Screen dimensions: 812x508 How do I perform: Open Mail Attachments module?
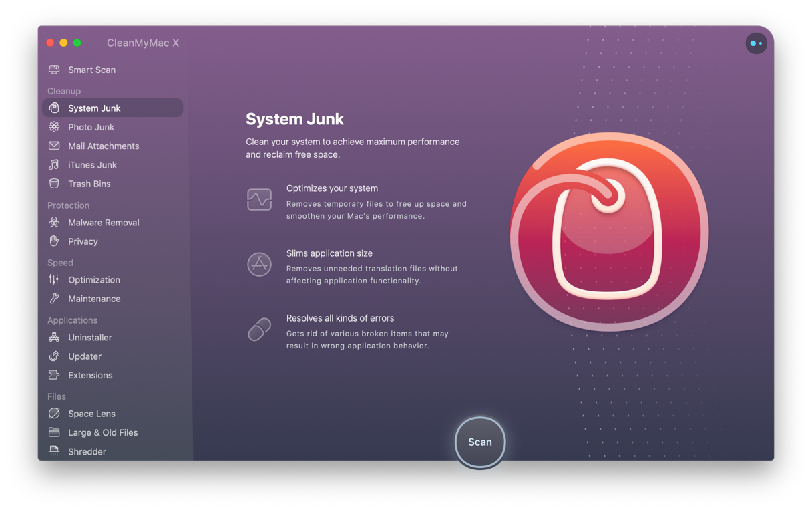click(112, 146)
